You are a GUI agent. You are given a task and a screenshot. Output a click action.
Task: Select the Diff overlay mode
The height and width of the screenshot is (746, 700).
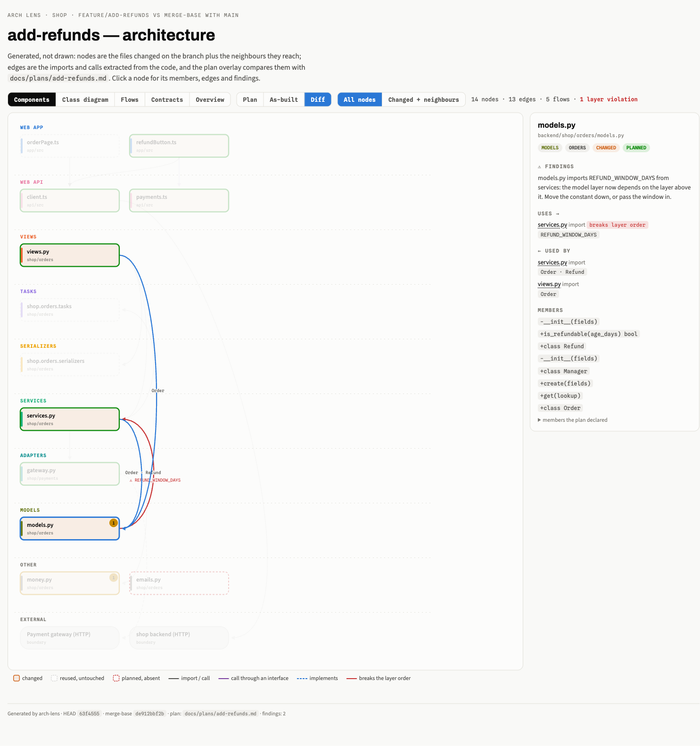coord(318,99)
